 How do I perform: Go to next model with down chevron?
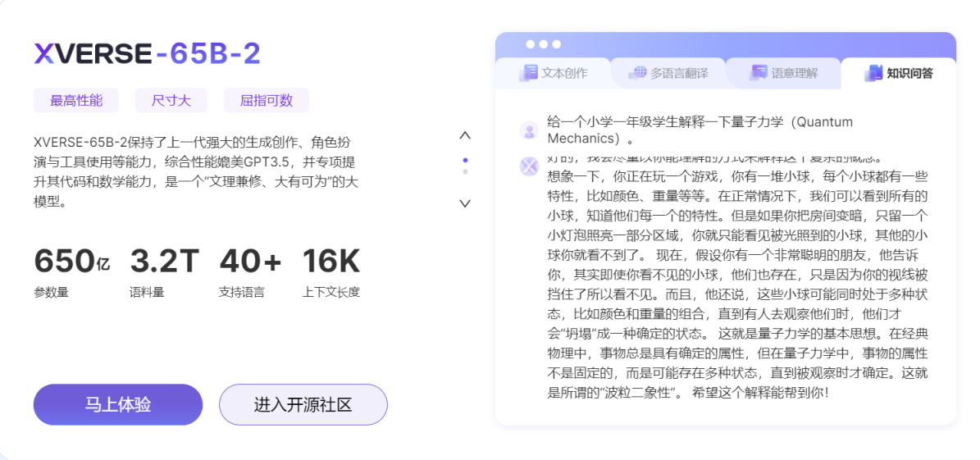(465, 203)
